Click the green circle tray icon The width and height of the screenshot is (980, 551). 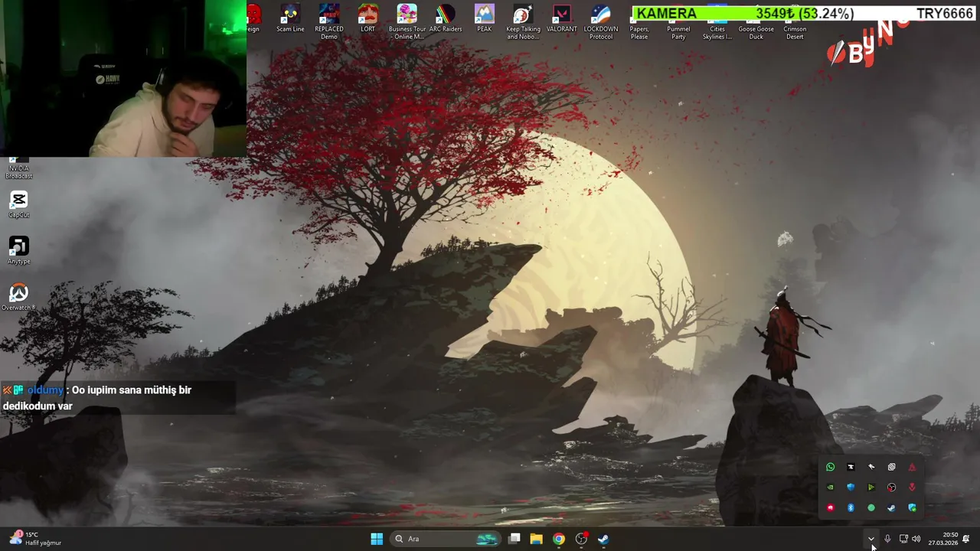(x=871, y=507)
